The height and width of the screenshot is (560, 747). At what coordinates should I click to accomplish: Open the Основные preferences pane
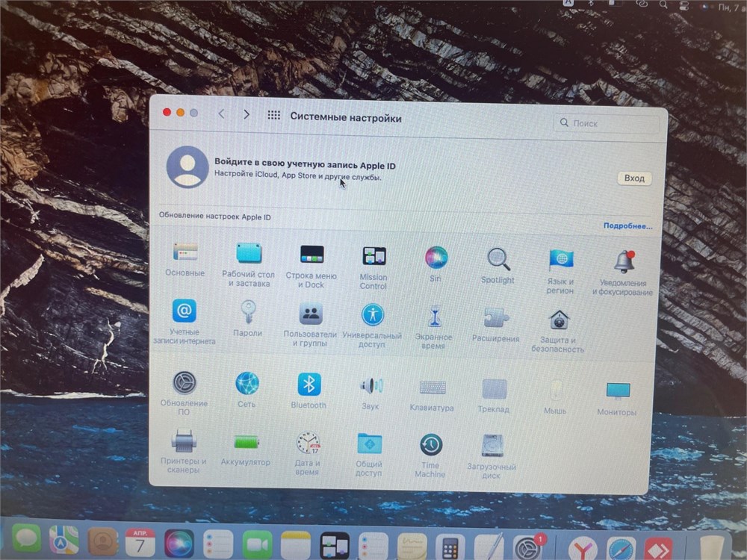pos(185,260)
